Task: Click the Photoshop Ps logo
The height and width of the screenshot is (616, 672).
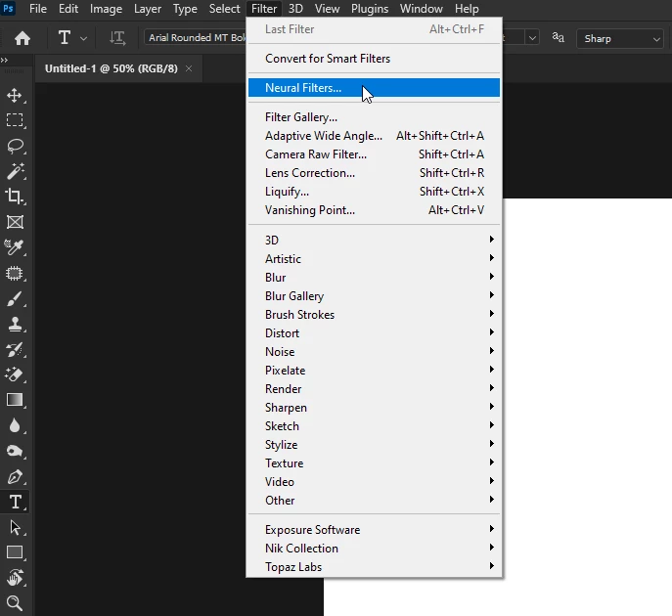Action: click(8, 8)
